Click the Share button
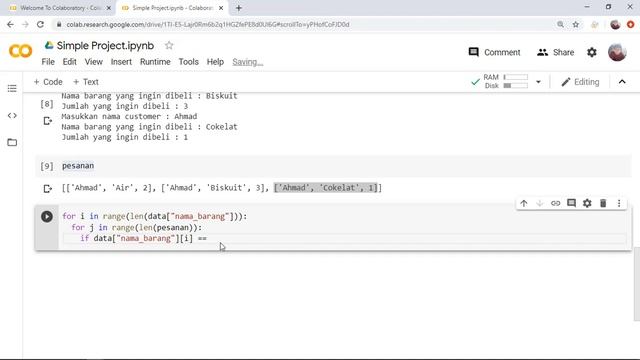640x360 pixels. pos(556,52)
